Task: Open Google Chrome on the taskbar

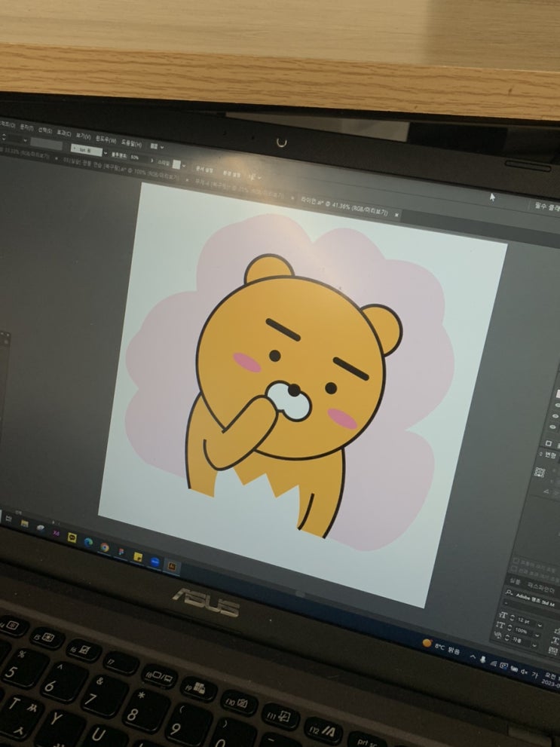Action: tap(104, 547)
